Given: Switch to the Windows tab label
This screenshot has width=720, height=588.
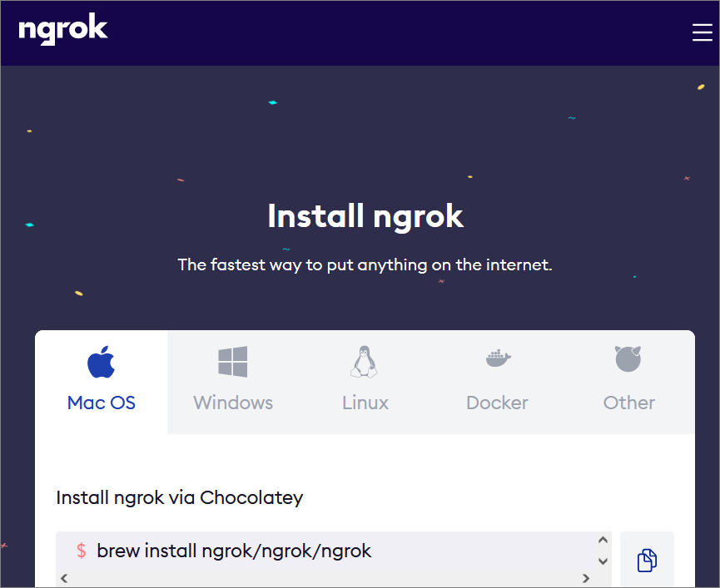Looking at the screenshot, I should 233,403.
